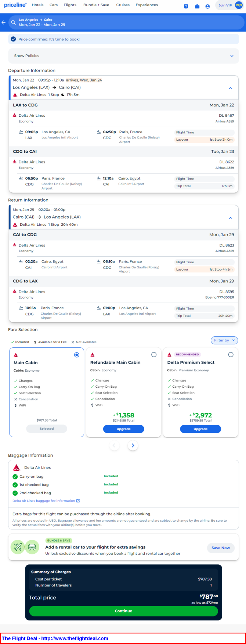This screenshot has height=644, width=246.
Task: Click the flight number DL 8395
Action: click(x=227, y=292)
